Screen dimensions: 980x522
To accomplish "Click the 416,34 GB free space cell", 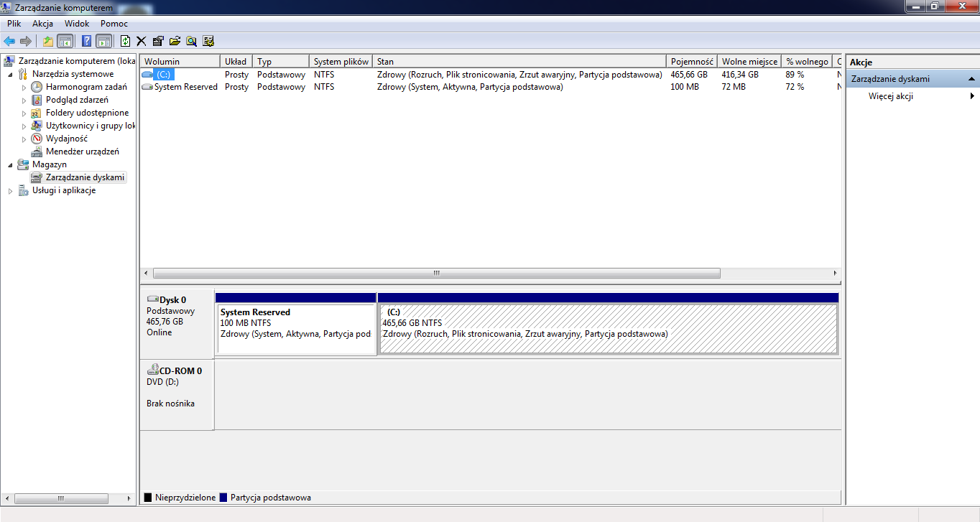I will pos(740,75).
